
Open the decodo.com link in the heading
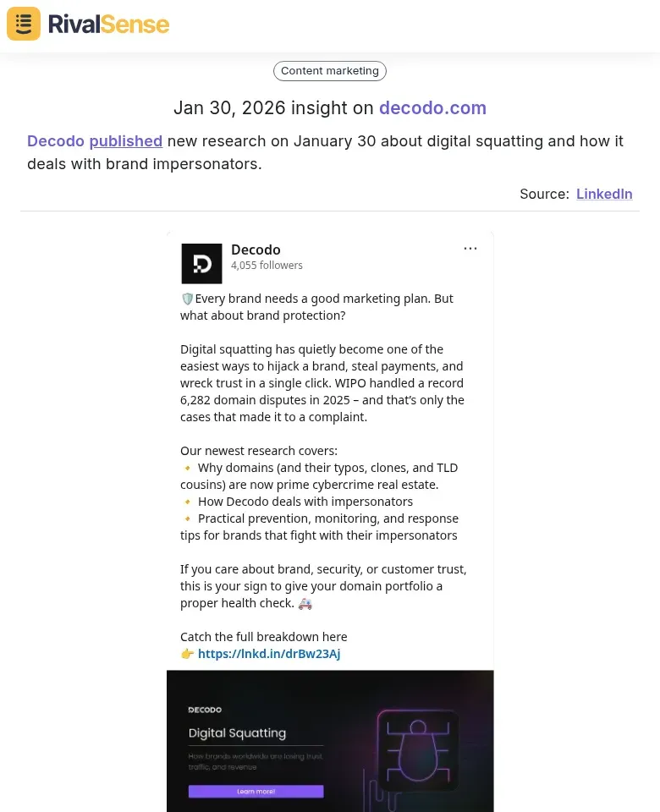(x=432, y=107)
